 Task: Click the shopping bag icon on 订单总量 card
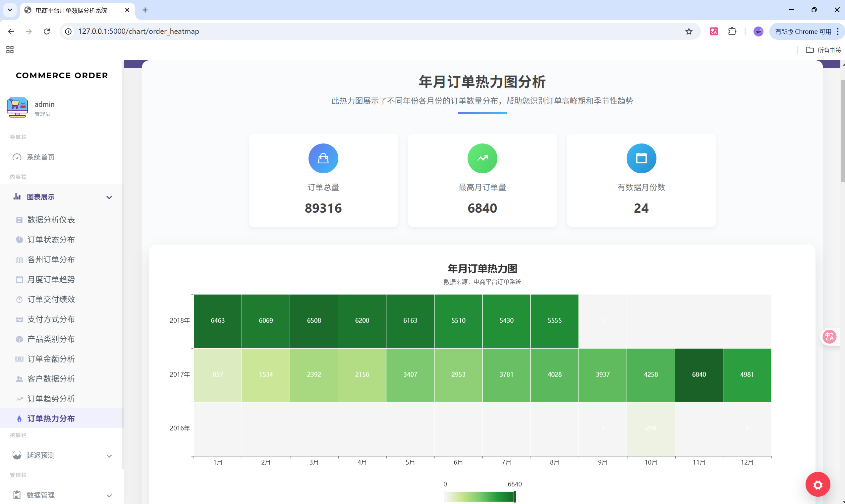323,158
